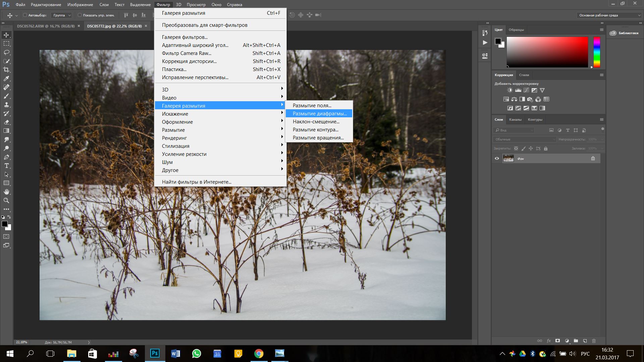Open the Группа auto-select dropdown
The width and height of the screenshot is (644, 362).
pyautogui.click(x=61, y=15)
